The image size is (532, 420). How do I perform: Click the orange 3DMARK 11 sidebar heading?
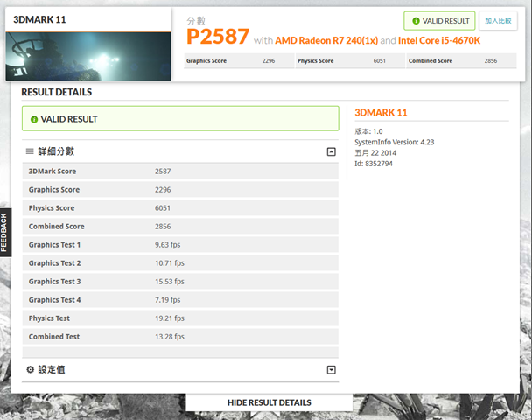pyautogui.click(x=381, y=113)
